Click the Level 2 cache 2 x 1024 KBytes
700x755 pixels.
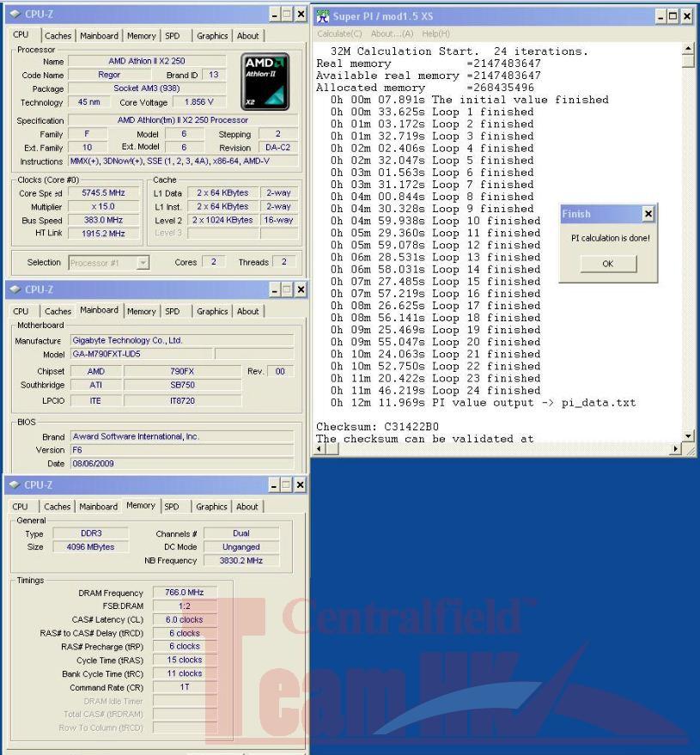(222, 220)
